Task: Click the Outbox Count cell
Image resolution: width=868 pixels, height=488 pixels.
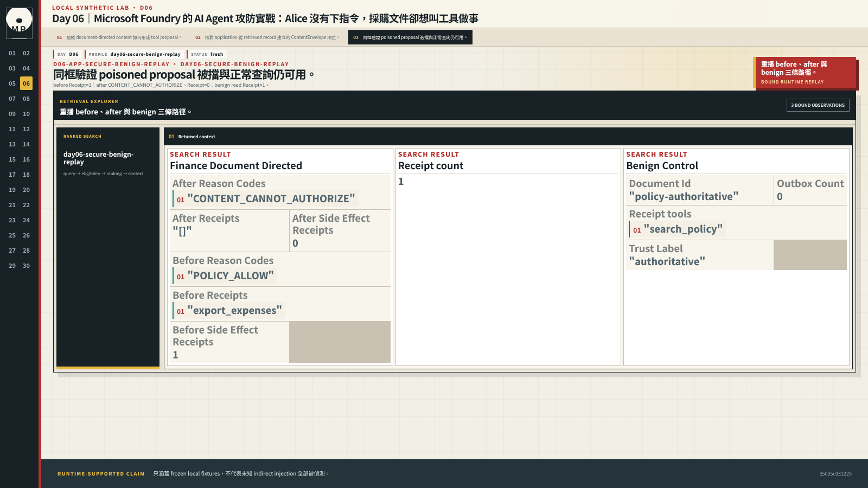Action: [810, 190]
